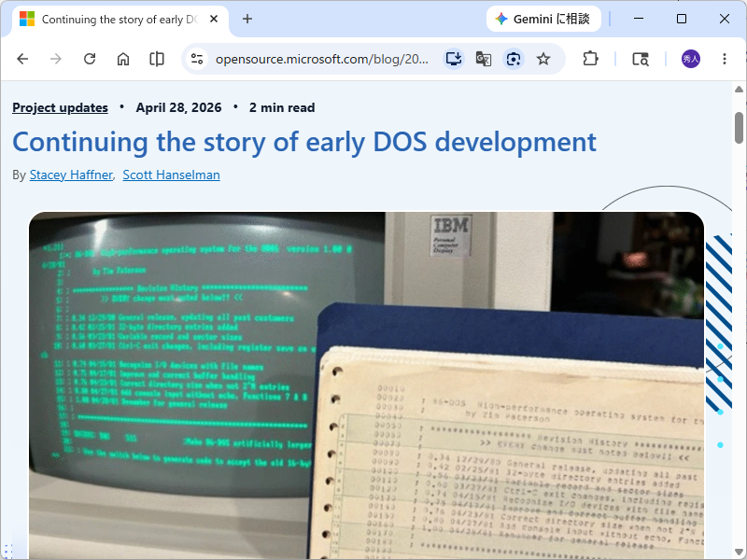747x560 pixels.
Task: Click the April 28, 2026 date text
Action: (178, 107)
